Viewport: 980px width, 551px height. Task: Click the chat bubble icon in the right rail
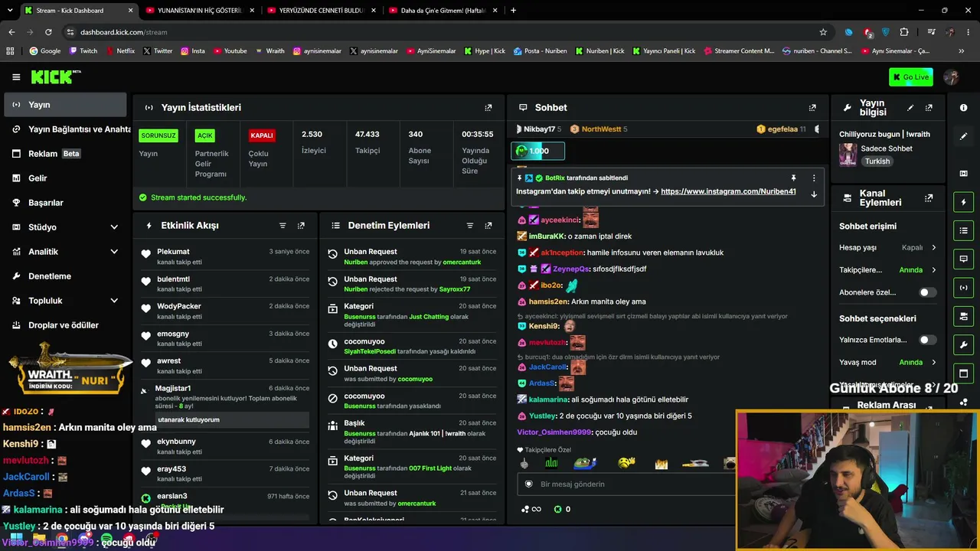click(x=963, y=259)
